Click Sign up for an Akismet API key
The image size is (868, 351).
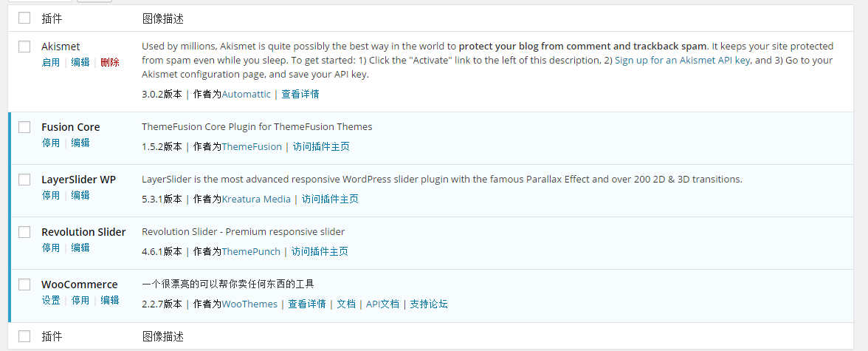pyautogui.click(x=682, y=61)
